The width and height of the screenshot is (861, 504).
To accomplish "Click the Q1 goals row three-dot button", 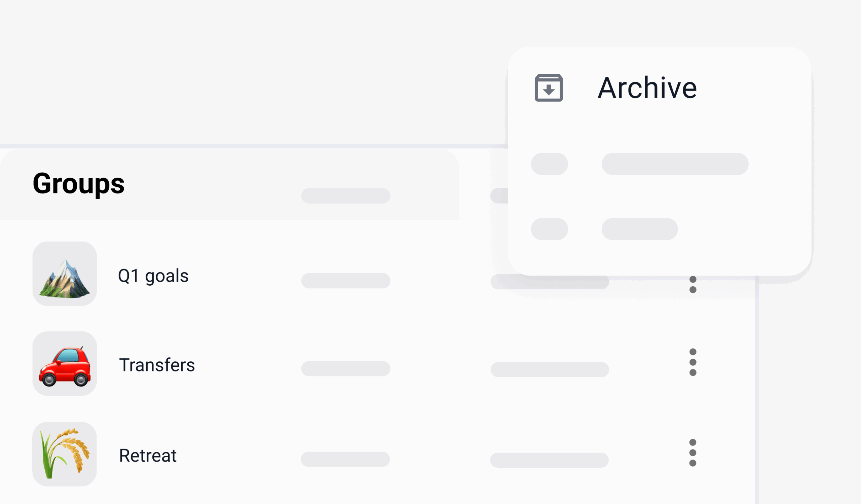I will (x=693, y=285).
